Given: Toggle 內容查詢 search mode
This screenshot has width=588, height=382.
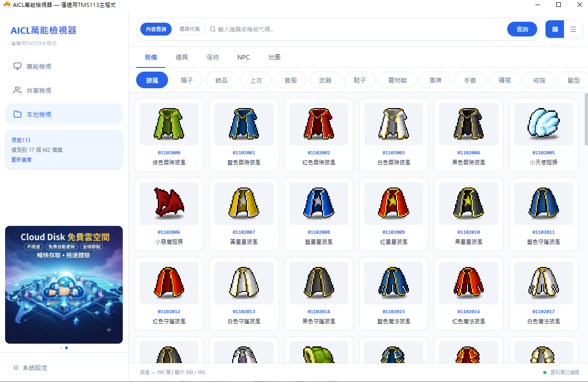Looking at the screenshot, I should [x=156, y=29].
